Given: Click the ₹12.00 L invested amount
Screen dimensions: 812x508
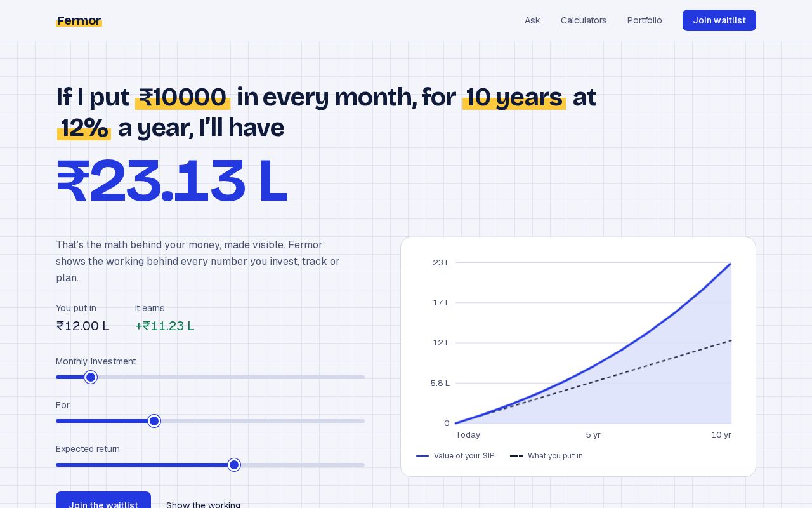Looking at the screenshot, I should tap(82, 326).
